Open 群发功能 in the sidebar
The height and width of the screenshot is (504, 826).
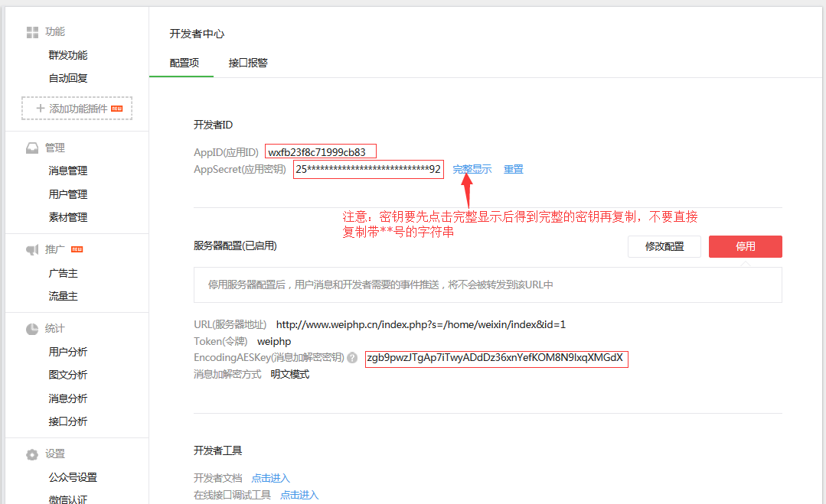(x=69, y=54)
